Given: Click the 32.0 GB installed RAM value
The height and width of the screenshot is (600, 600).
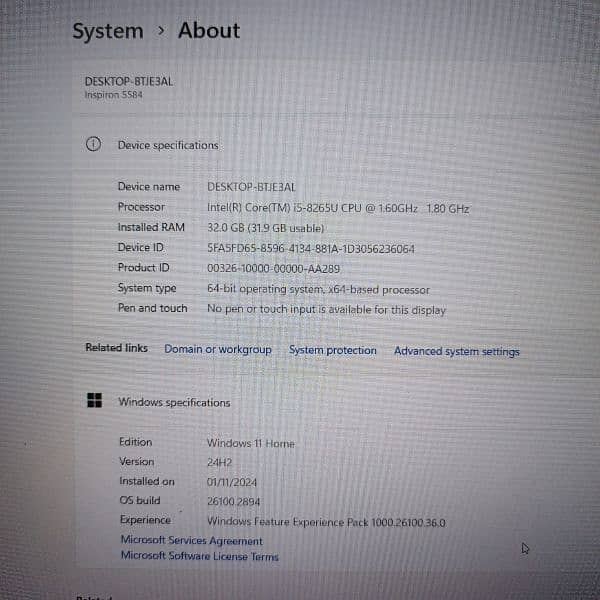Looking at the screenshot, I should tap(265, 228).
